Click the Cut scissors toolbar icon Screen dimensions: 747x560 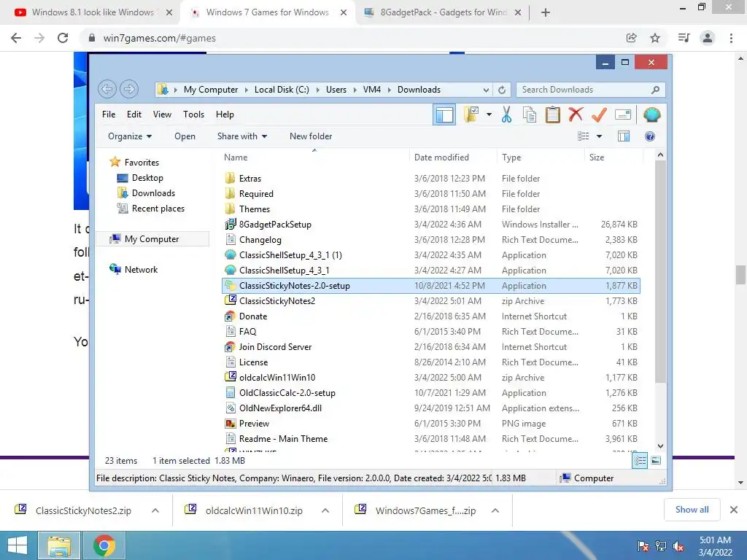tap(506, 114)
